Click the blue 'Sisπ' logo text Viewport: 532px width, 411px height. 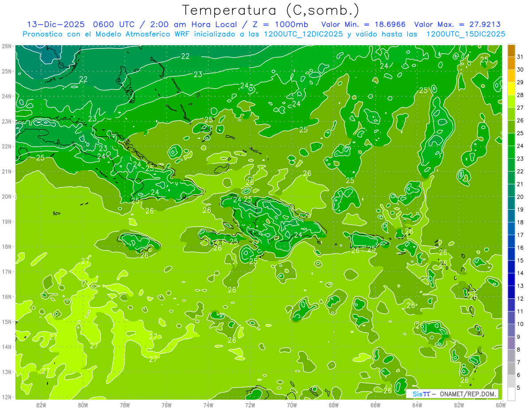pyautogui.click(x=421, y=394)
